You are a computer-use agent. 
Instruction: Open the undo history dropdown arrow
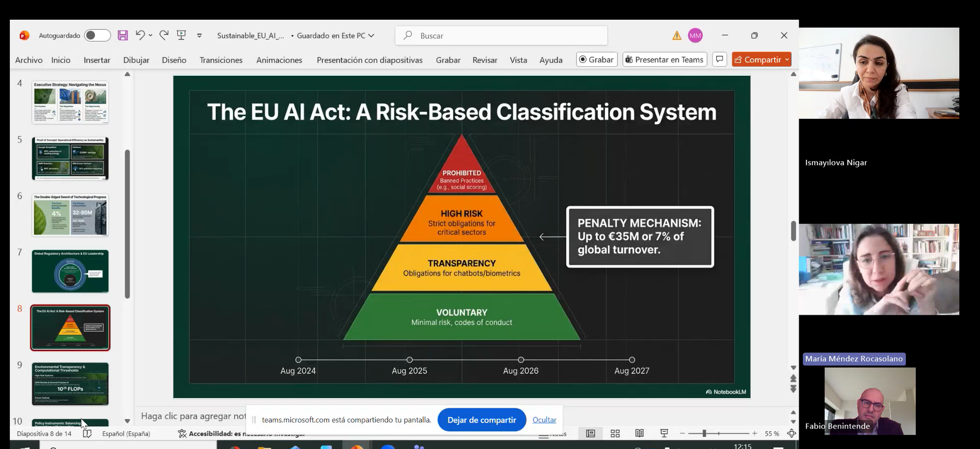tap(151, 35)
